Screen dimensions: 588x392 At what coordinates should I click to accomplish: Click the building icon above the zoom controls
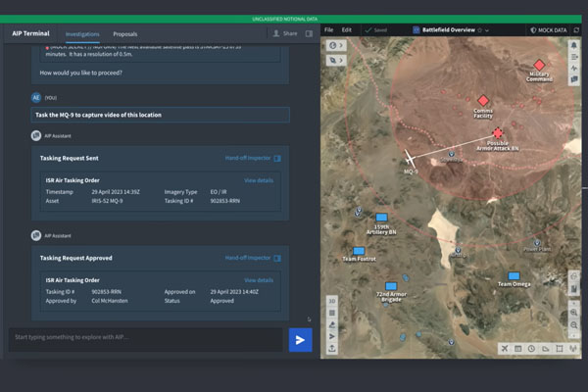pyautogui.click(x=573, y=288)
